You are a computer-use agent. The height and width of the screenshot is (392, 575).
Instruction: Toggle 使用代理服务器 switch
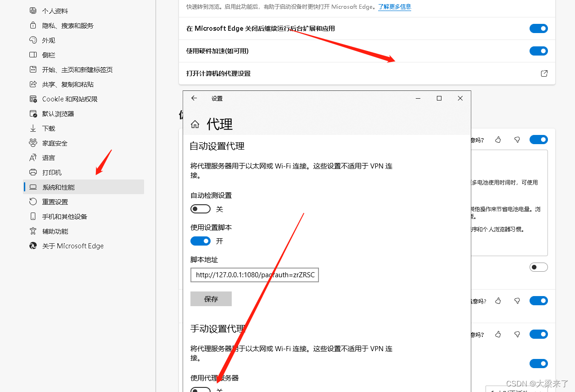[x=201, y=390]
